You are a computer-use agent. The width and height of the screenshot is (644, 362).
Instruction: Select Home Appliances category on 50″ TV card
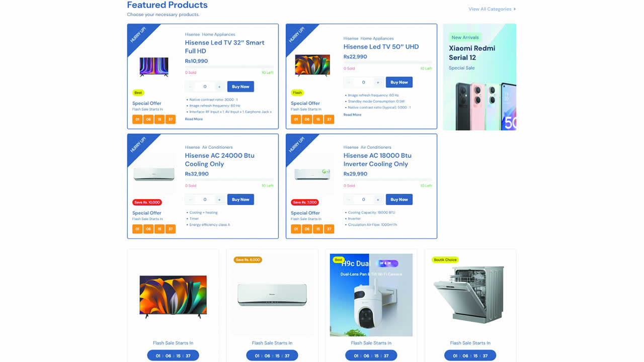tap(377, 38)
